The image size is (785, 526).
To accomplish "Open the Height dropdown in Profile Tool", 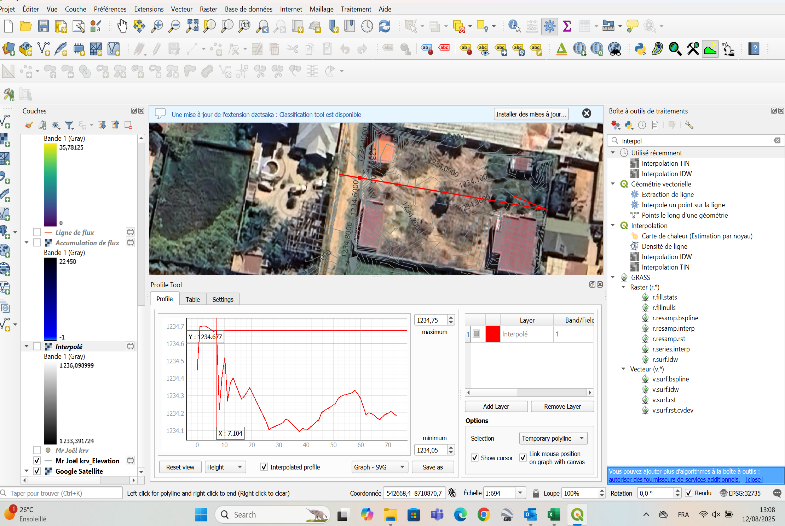I will pyautogui.click(x=225, y=467).
